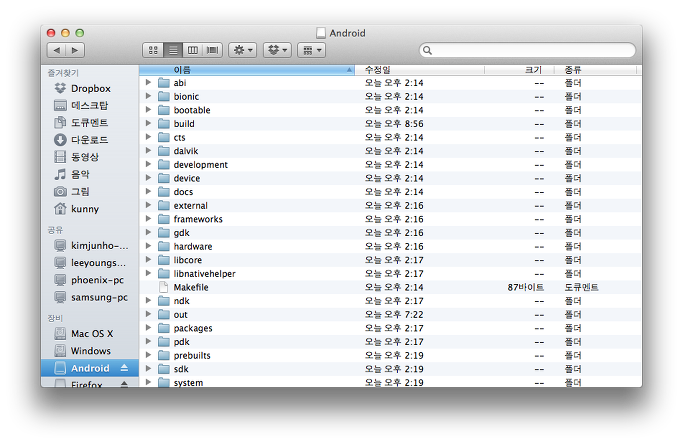Open the gear action menu
683x444 pixels.
click(x=243, y=51)
